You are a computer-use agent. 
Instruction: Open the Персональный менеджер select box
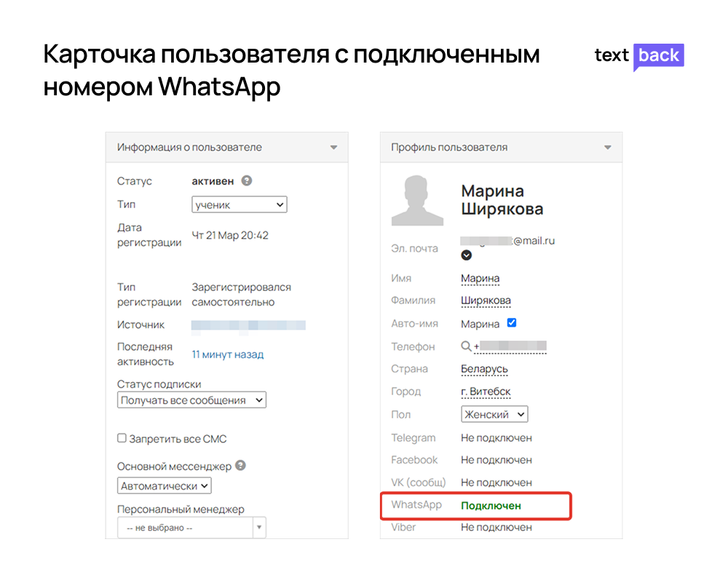[191, 527]
